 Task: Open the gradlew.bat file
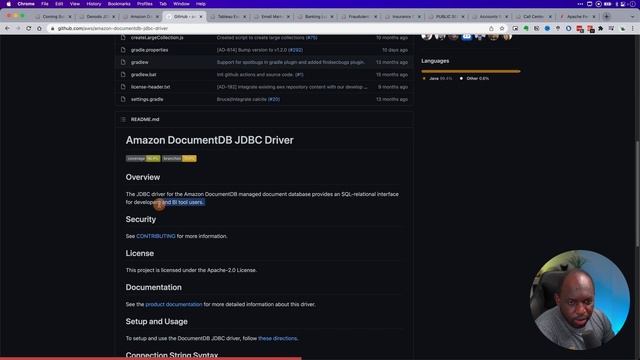click(x=144, y=74)
